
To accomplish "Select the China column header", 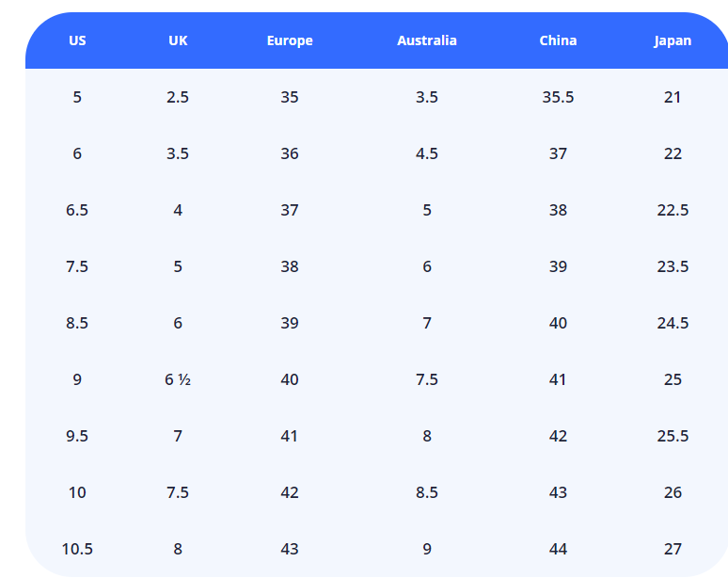I will pos(558,40).
